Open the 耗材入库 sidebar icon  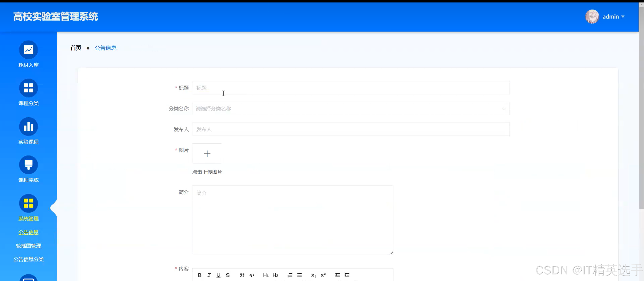coord(28,50)
